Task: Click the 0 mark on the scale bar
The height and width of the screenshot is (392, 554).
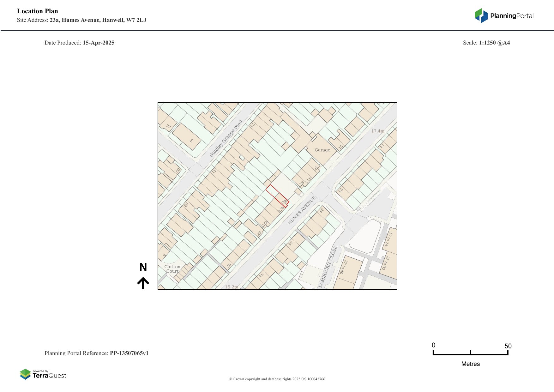Action: click(434, 345)
